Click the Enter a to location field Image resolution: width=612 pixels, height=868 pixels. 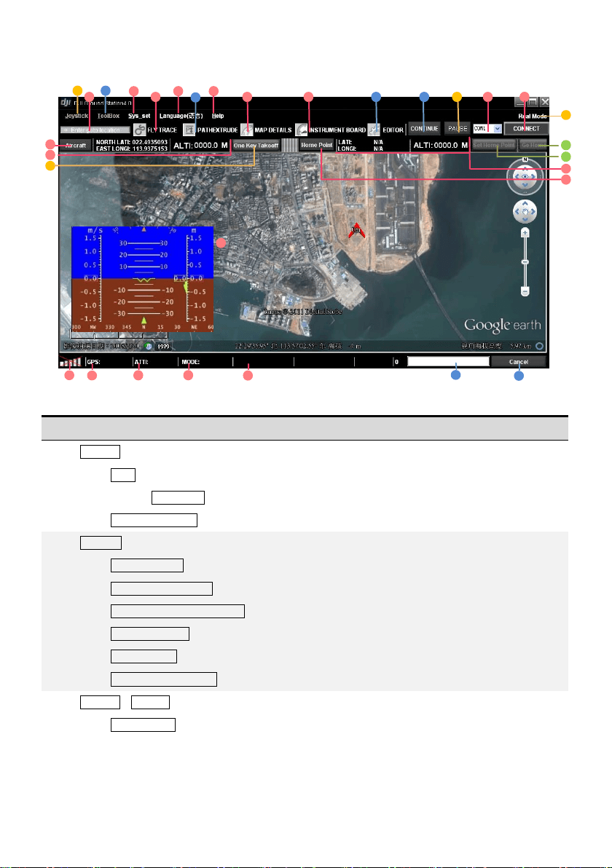(95, 130)
